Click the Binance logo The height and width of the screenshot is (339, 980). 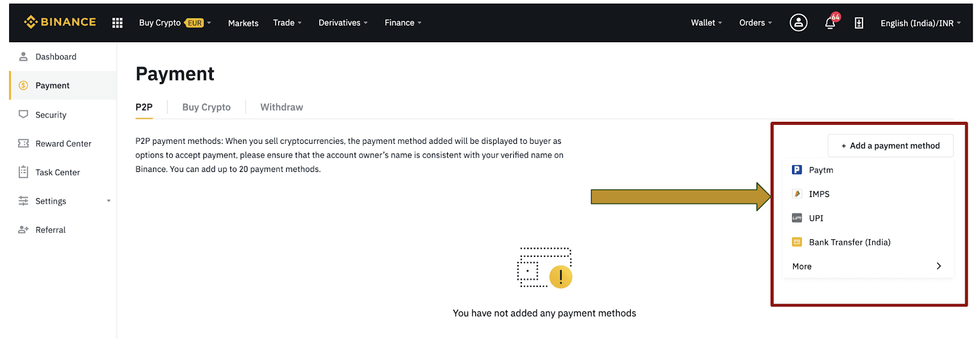60,22
